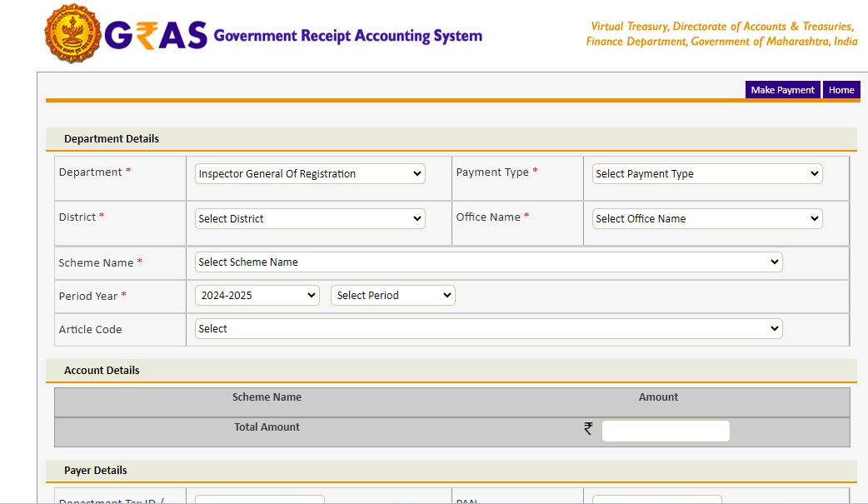
Task: Click the Department Details section header
Action: pos(112,139)
